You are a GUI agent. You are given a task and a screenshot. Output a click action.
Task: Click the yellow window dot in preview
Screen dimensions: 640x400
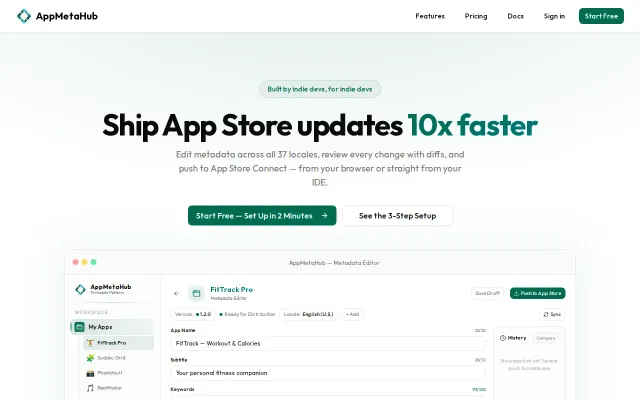84,262
